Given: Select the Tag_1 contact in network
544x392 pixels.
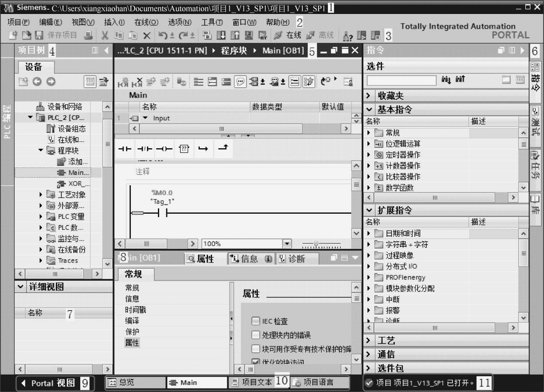Looking at the screenshot, I should pos(162,213).
